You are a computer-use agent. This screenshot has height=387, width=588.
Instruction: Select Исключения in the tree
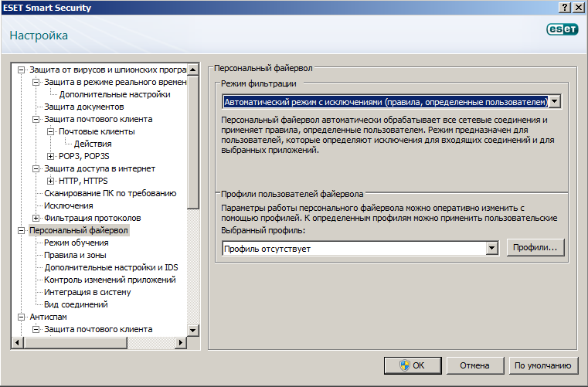(69, 206)
